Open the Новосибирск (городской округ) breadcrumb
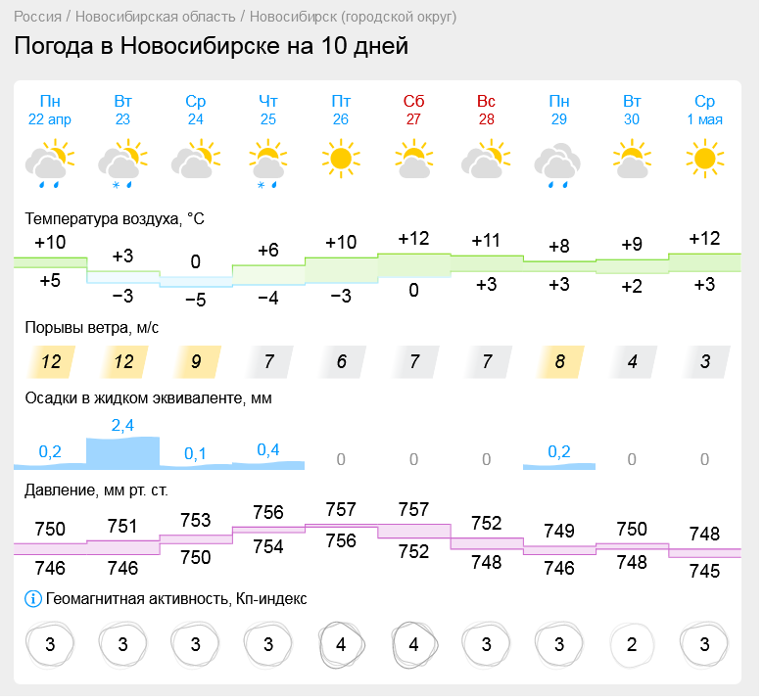 (353, 17)
